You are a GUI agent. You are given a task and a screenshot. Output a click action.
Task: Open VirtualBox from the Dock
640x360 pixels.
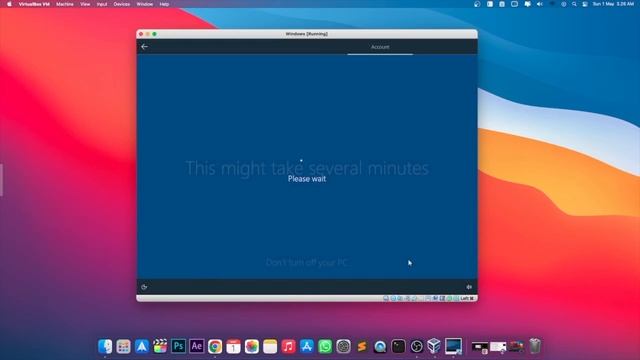point(434,346)
